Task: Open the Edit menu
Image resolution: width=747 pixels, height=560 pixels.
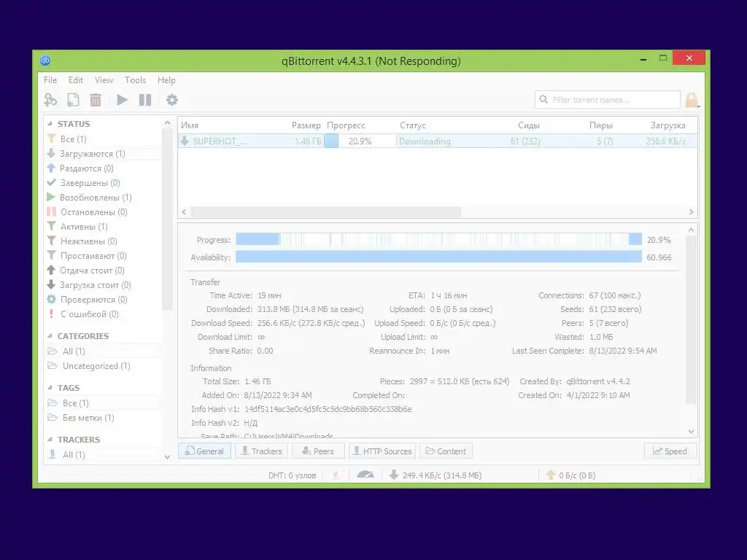Action: 76,80
